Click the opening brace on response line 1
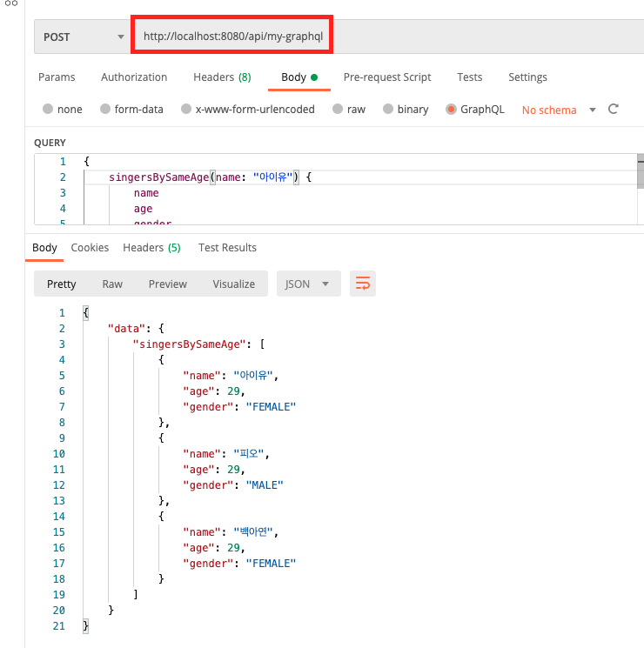The height and width of the screenshot is (648, 644). point(86,312)
